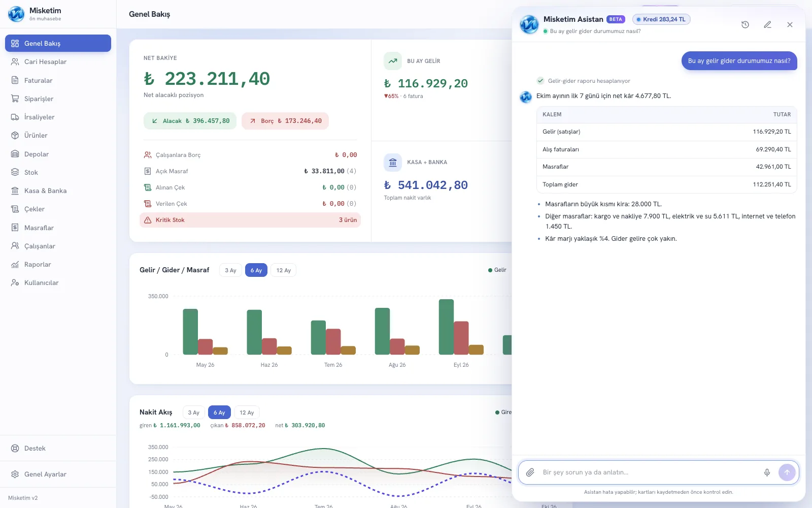Screen dimensions: 812x508
Task: Open Kullanıcılar page
Action: click(58, 283)
